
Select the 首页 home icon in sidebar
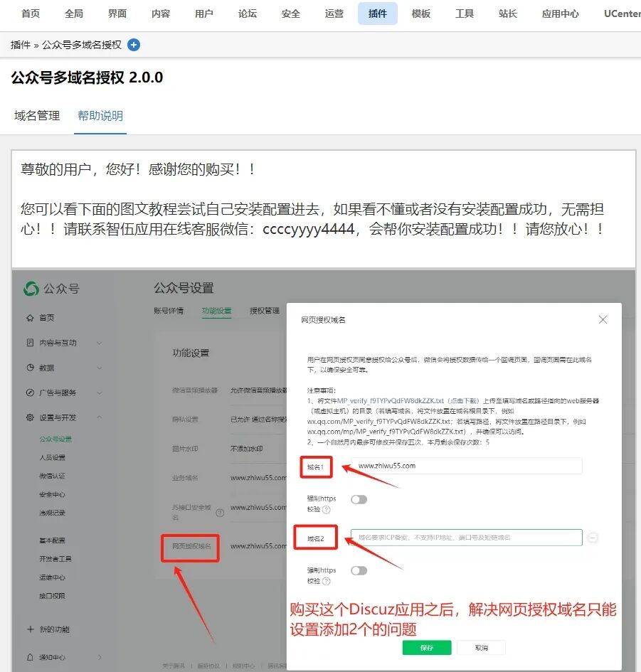tap(28, 318)
